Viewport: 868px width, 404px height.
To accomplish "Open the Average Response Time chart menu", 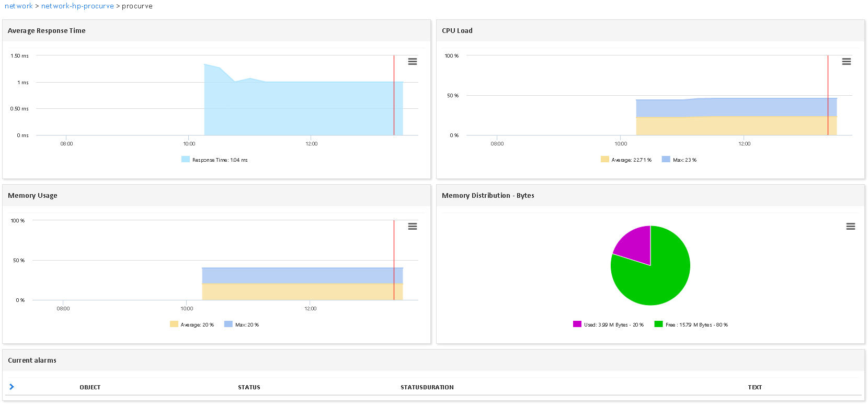I will click(x=413, y=62).
